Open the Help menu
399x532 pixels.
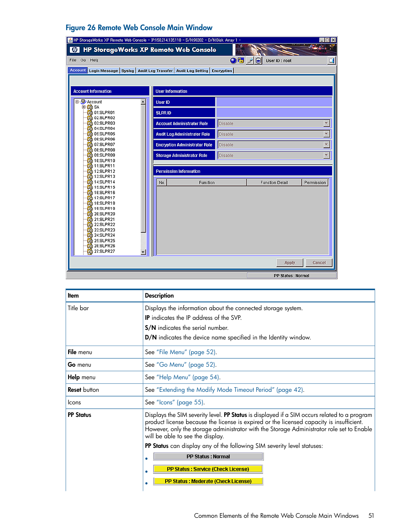(x=94, y=60)
